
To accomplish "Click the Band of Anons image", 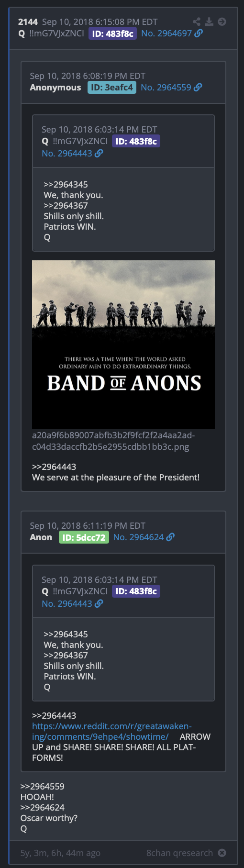I will [x=123, y=345].
